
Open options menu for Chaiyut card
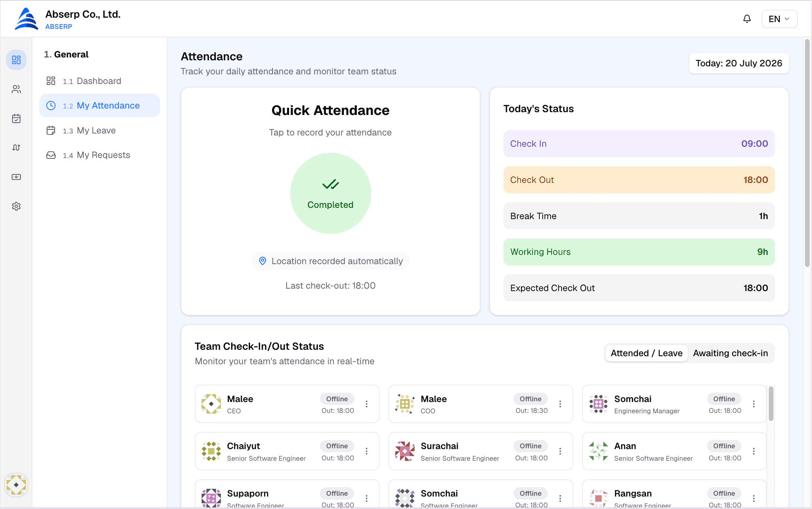click(x=367, y=451)
